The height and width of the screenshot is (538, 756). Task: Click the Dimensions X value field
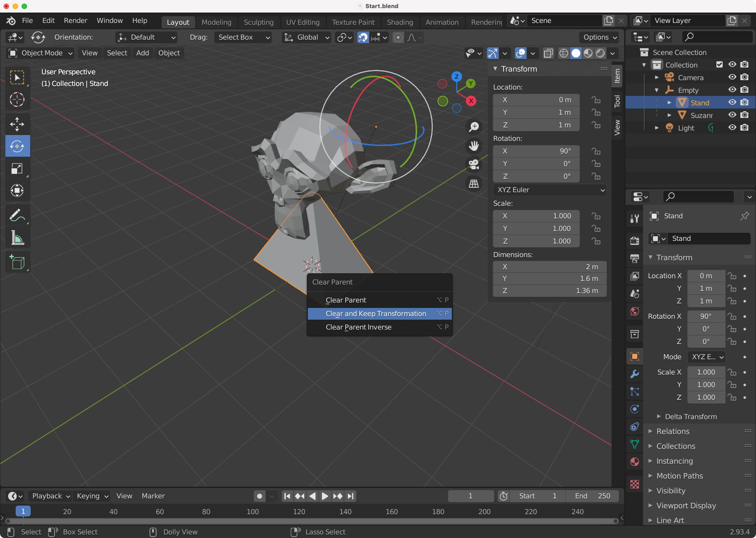(549, 267)
